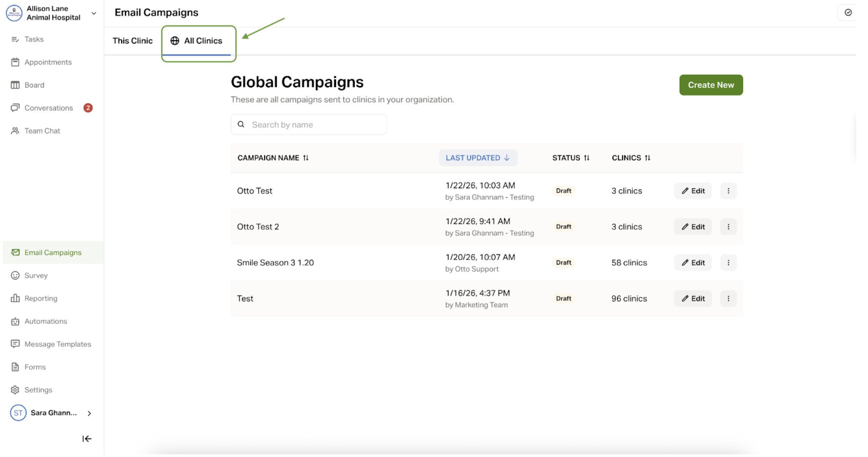The height and width of the screenshot is (457, 868).
Task: Switch to This Clinic tab
Action: 132,41
